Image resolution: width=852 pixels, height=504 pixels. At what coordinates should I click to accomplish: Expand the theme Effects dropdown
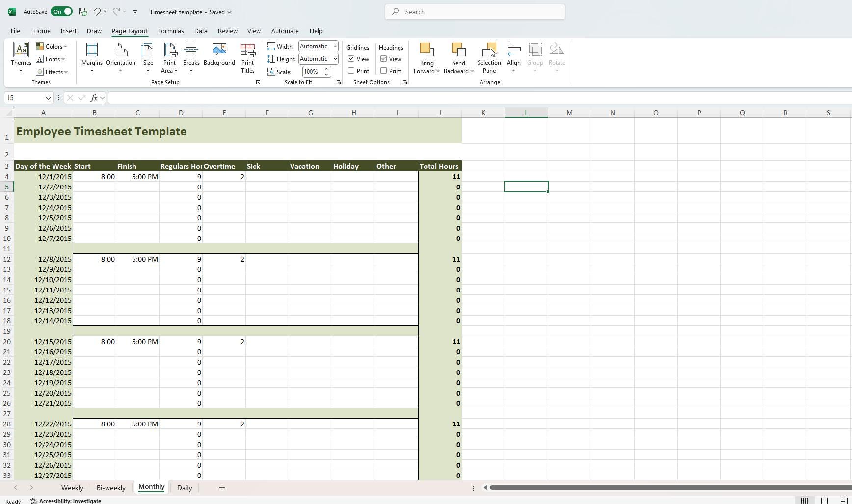point(52,72)
